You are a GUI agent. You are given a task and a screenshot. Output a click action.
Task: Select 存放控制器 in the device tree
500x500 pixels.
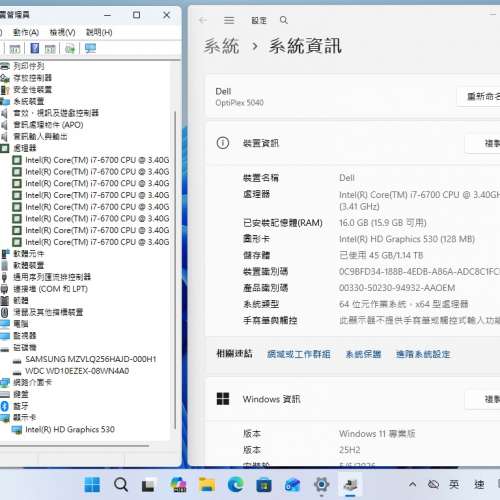32,78
